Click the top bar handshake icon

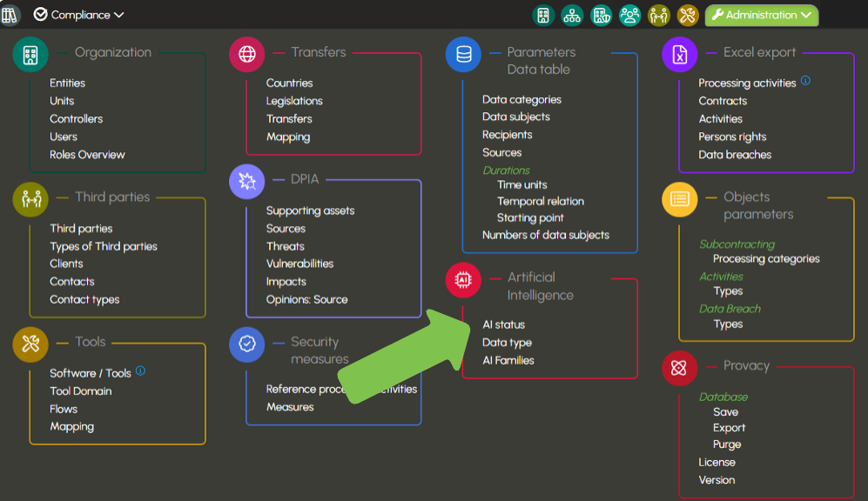(658, 15)
